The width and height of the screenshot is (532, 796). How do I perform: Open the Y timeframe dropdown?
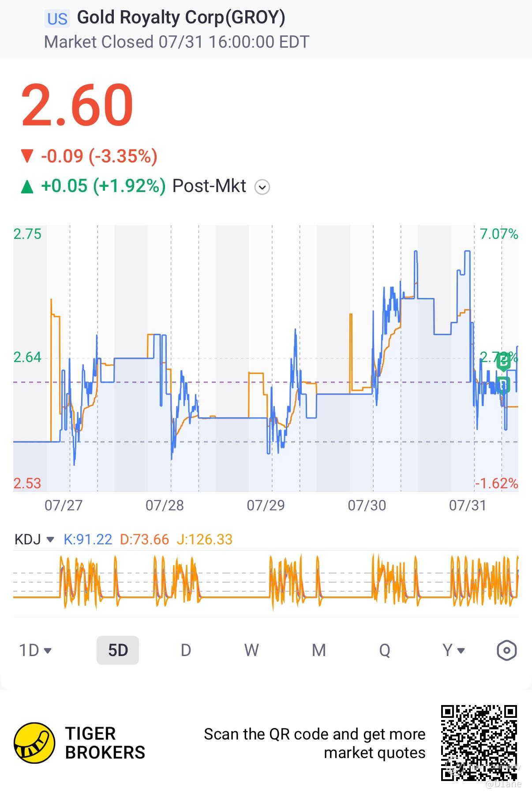click(453, 650)
